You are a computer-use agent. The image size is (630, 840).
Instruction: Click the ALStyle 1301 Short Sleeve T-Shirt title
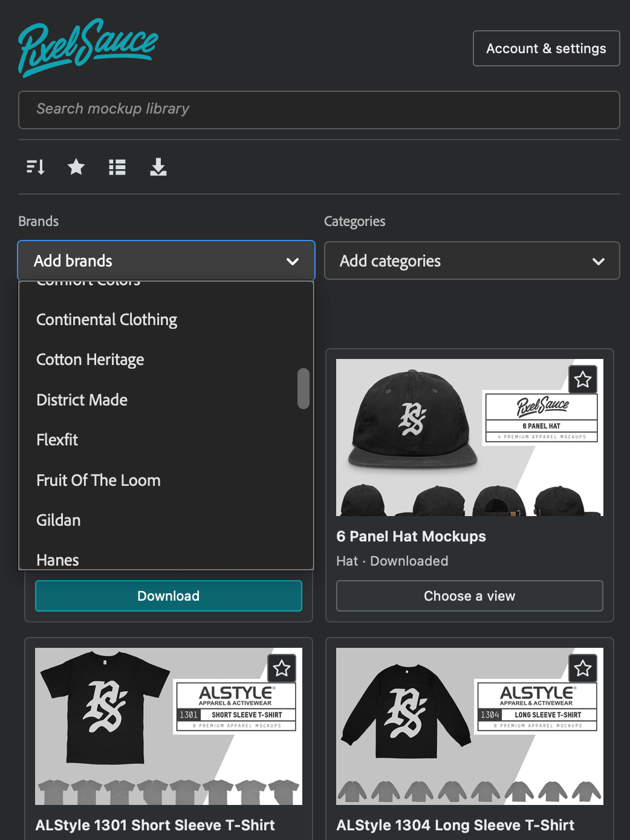click(155, 825)
